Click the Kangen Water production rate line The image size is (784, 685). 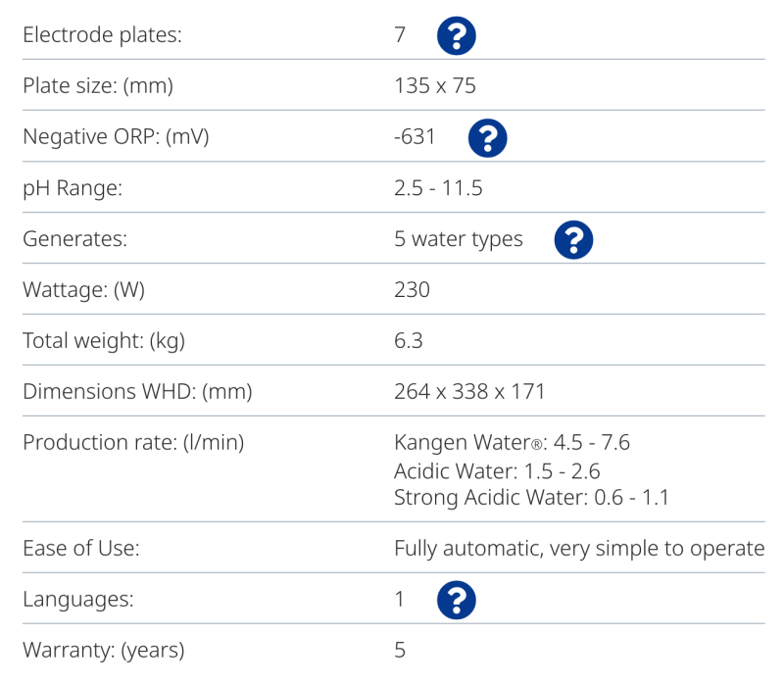pyautogui.click(x=512, y=443)
